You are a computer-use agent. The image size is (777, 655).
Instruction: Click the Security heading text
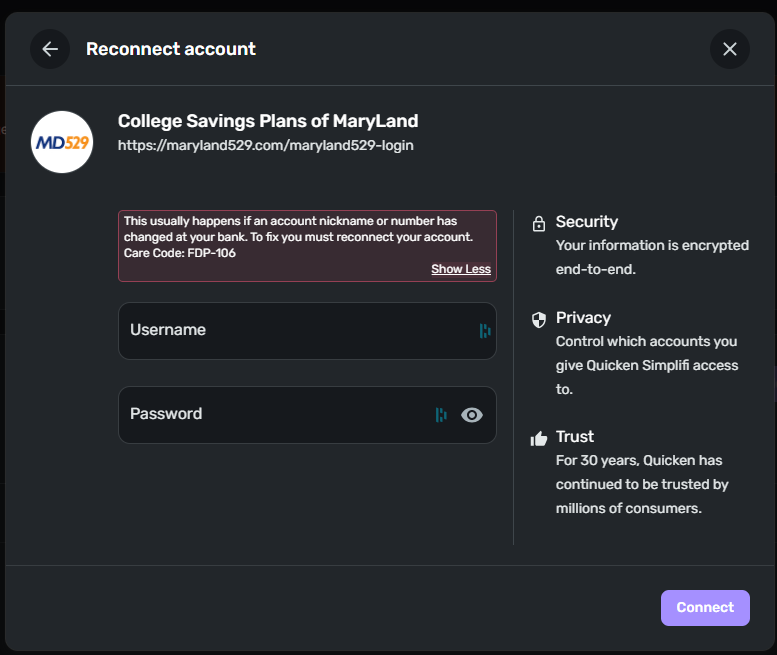587,222
